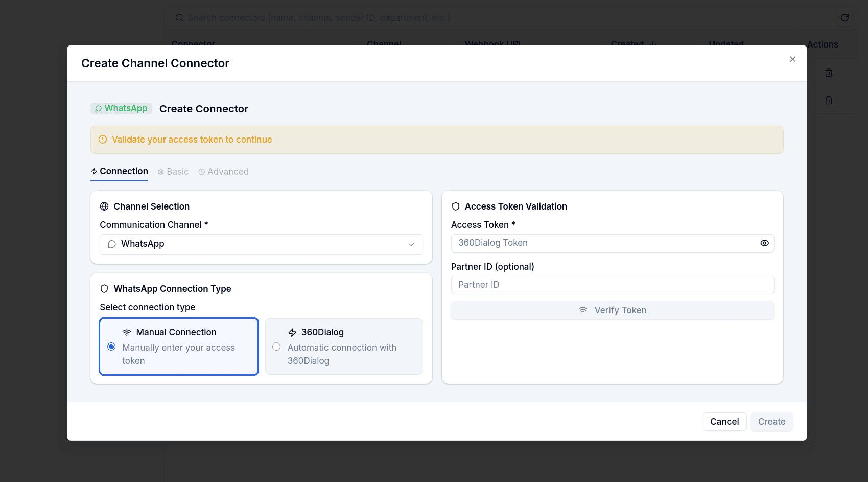The image size is (868, 482).
Task: Click the "Select connection type" label
Action: pos(148,307)
